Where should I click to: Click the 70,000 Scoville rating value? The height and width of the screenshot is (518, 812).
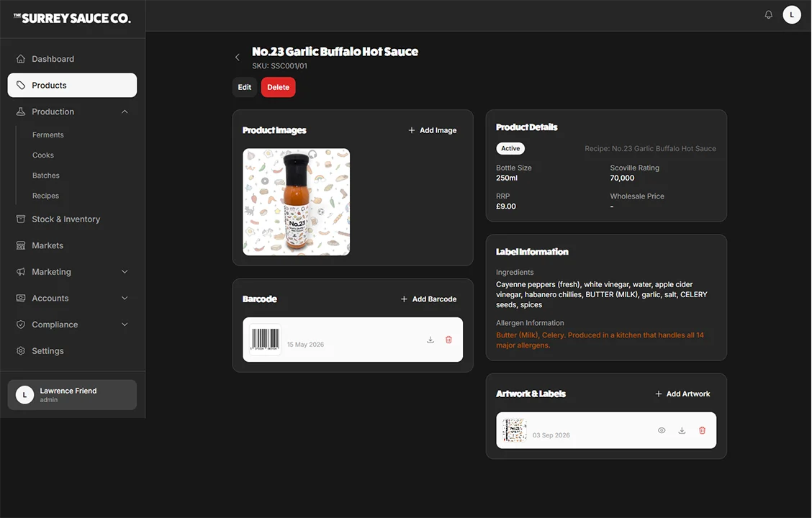point(622,178)
